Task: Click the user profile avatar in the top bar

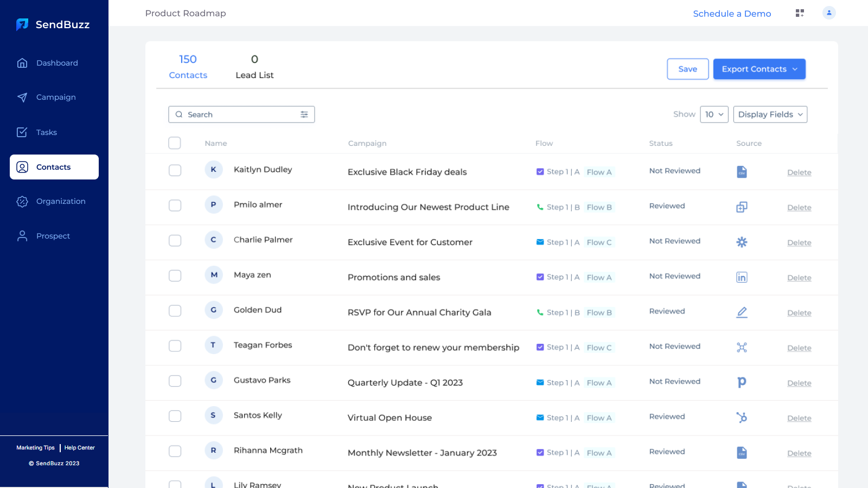Action: pos(829,12)
